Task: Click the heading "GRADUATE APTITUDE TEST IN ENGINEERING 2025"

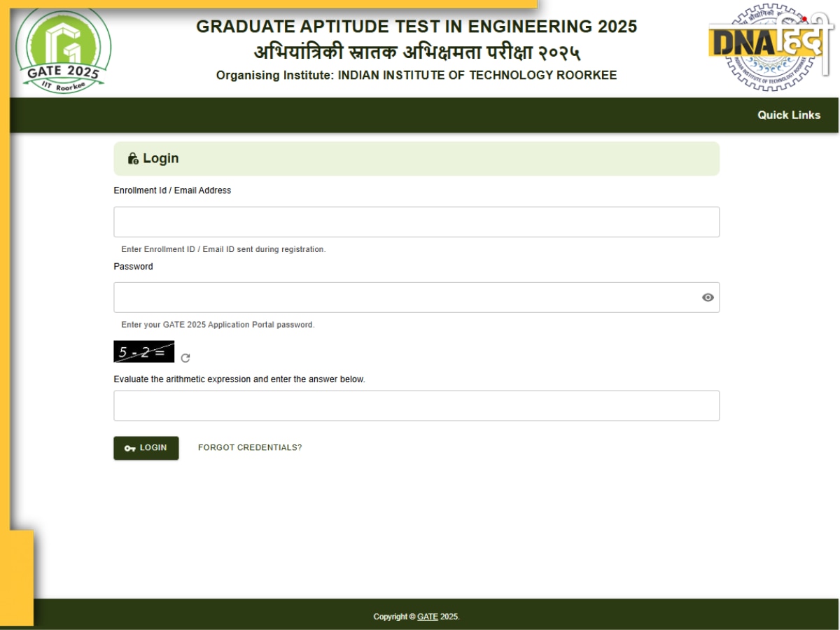Action: pos(416,27)
